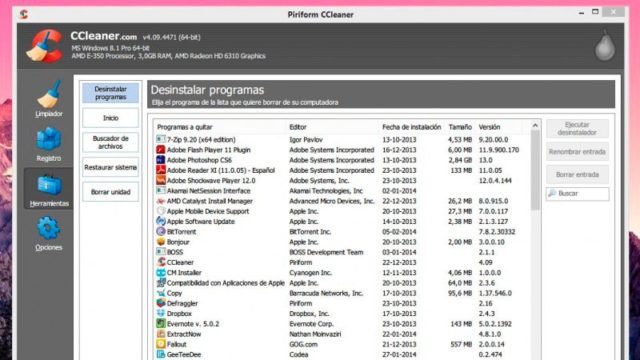
Task: Select the Evernote Corp. editor cell
Action: point(311,324)
